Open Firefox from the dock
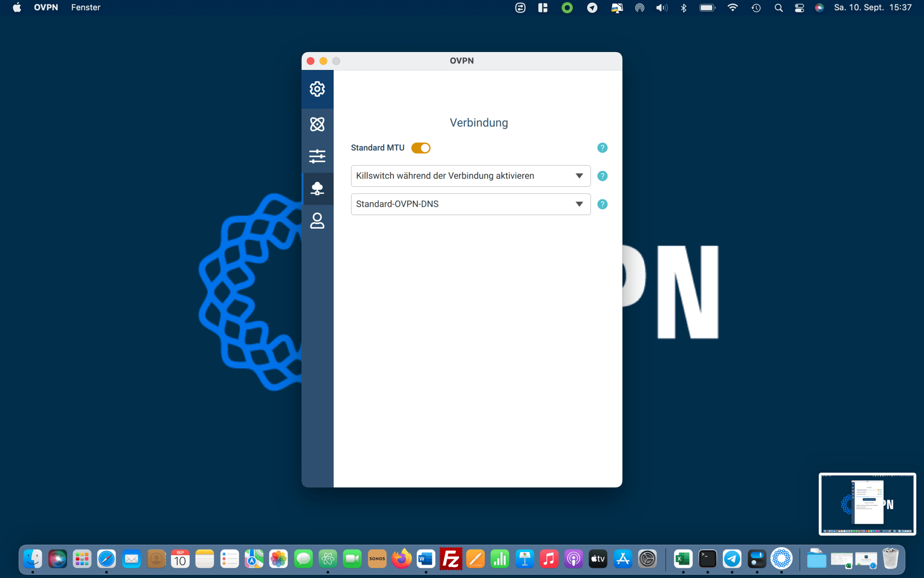The width and height of the screenshot is (924, 578). click(x=402, y=559)
